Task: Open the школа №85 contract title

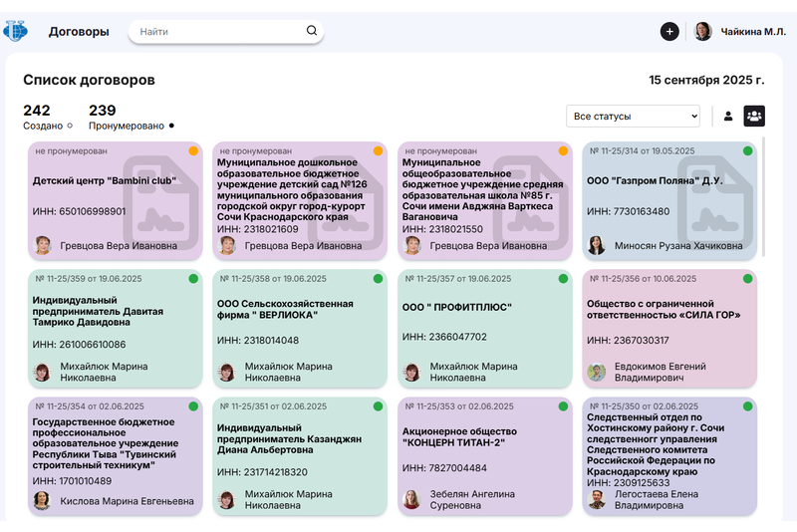Action: (x=482, y=189)
